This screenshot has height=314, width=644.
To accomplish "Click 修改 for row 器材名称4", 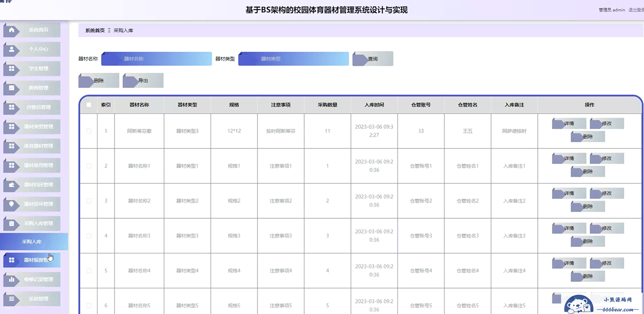I will point(607,263).
